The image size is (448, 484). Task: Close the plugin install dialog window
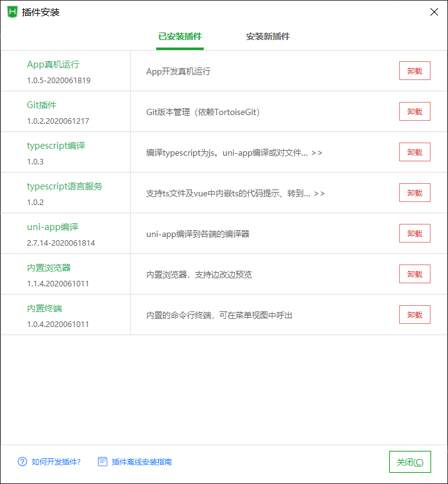[x=434, y=12]
